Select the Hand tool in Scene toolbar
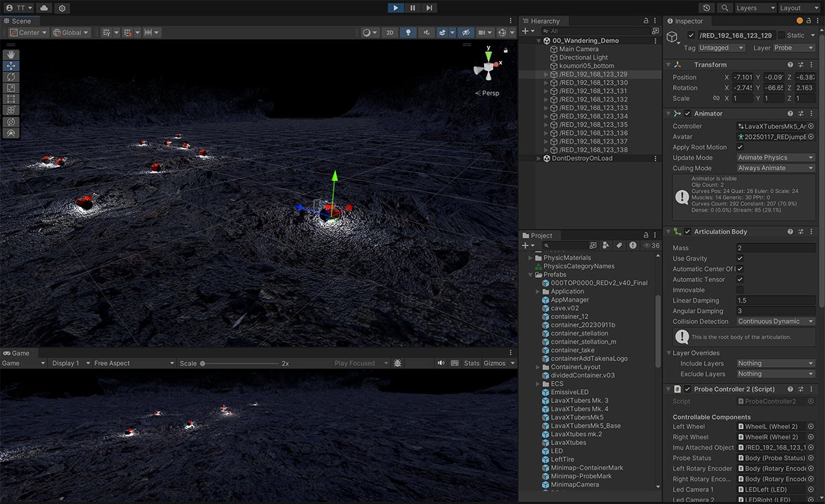 coord(12,55)
